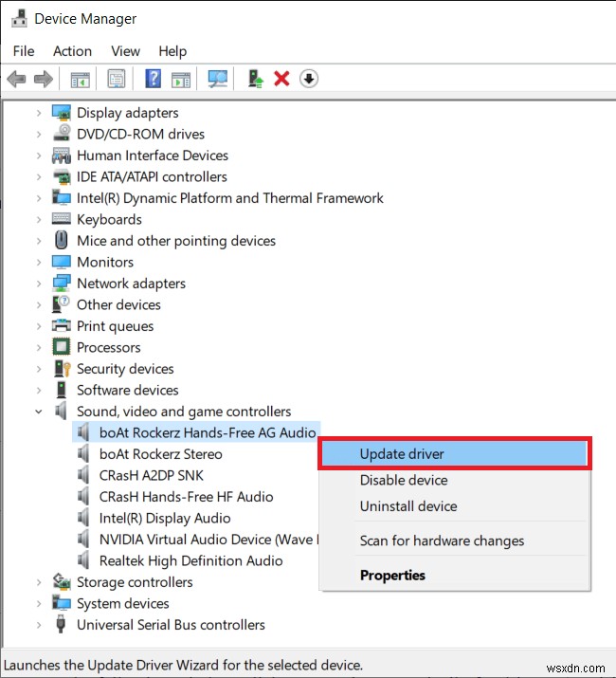616x678 pixels.
Task: Select Mice and other pointing devices label
Action: [x=176, y=241]
